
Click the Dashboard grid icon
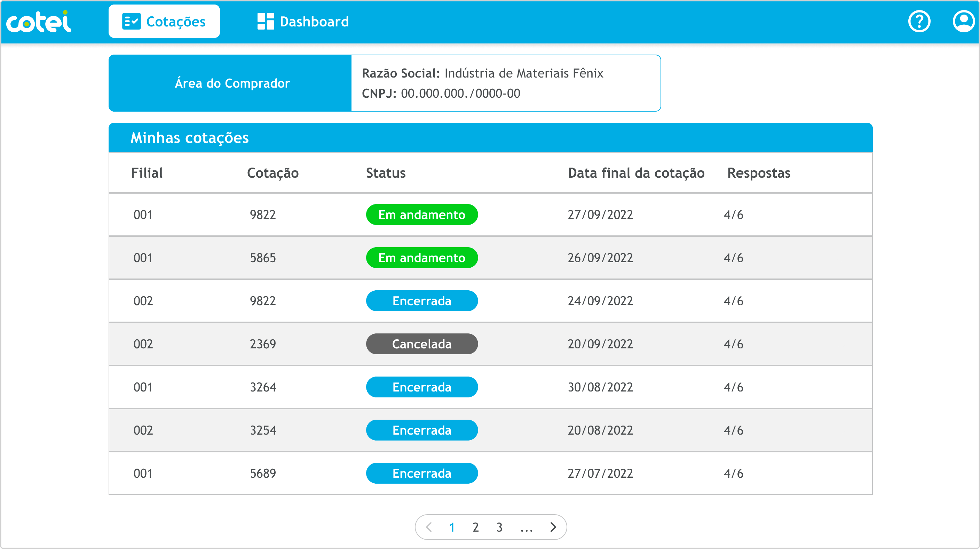[266, 22]
